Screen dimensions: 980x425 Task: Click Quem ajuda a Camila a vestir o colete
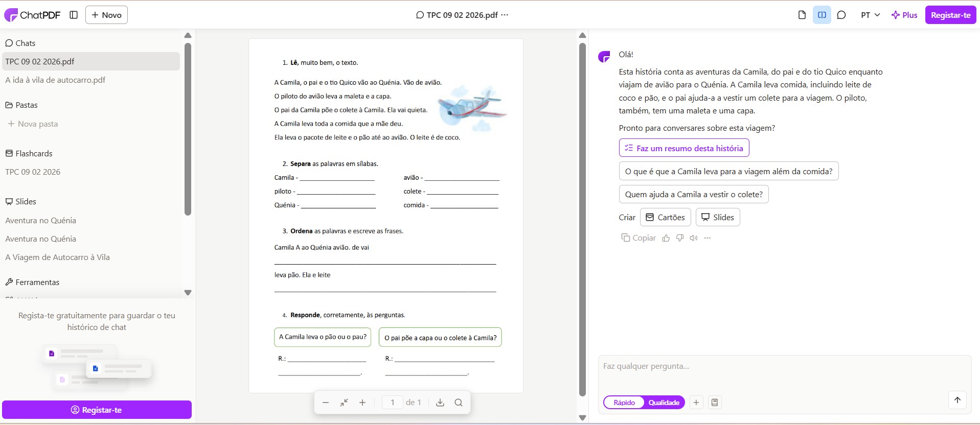(694, 194)
